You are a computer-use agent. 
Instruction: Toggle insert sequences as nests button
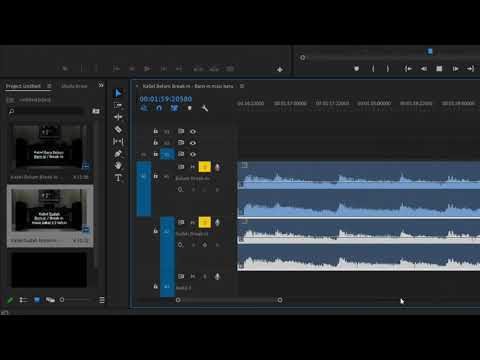pyautogui.click(x=144, y=108)
